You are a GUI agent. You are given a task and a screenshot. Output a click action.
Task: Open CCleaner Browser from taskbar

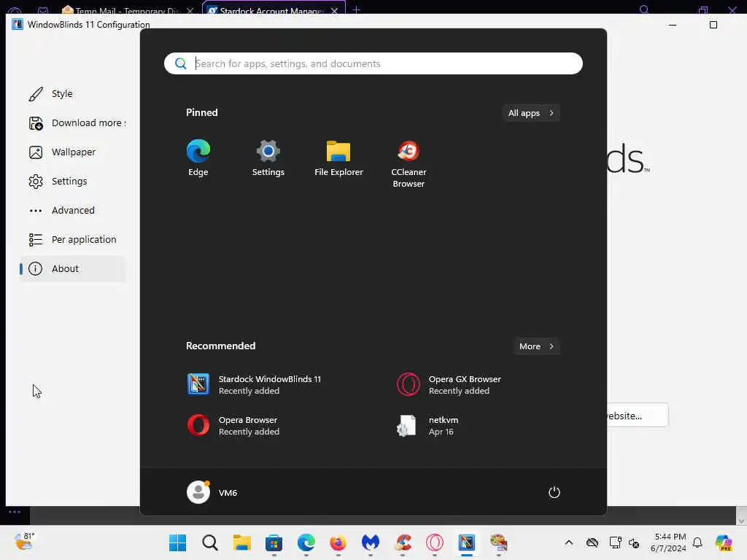coord(403,542)
